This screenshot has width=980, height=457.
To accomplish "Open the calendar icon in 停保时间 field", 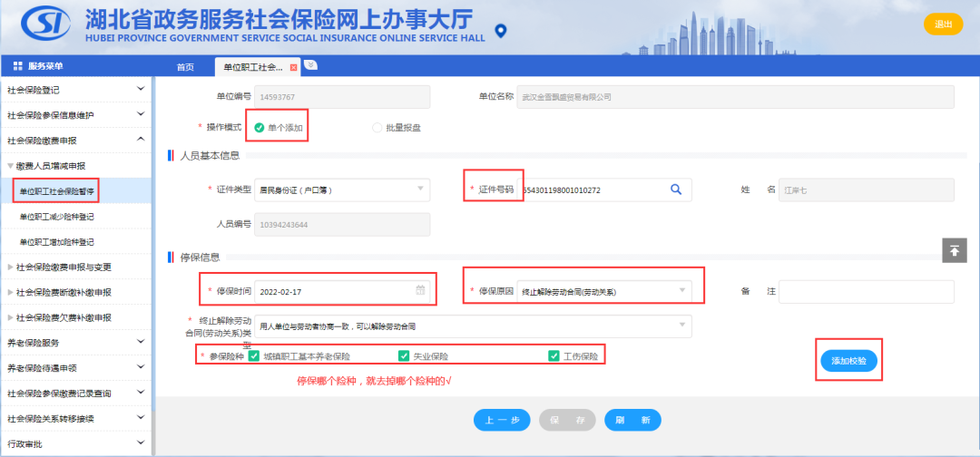I will [x=421, y=290].
